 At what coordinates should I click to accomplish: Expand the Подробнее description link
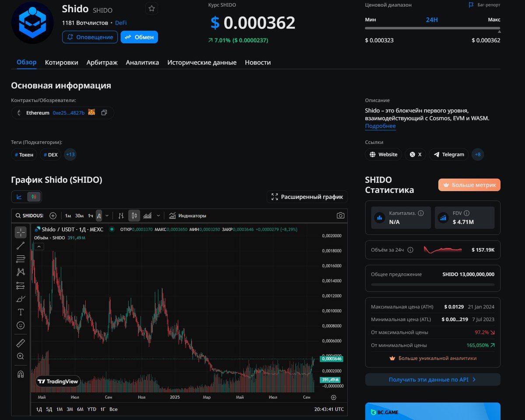pyautogui.click(x=380, y=126)
